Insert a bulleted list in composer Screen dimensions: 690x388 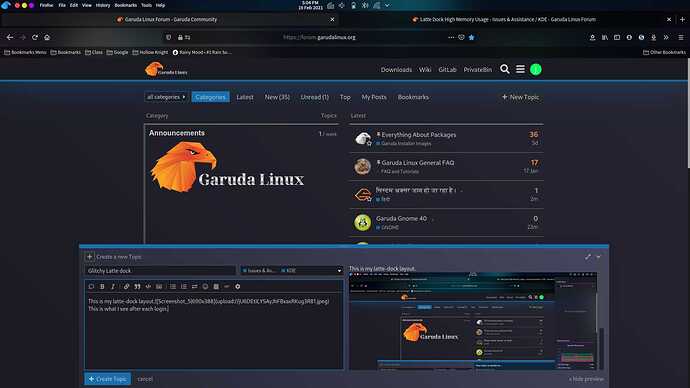172,286
